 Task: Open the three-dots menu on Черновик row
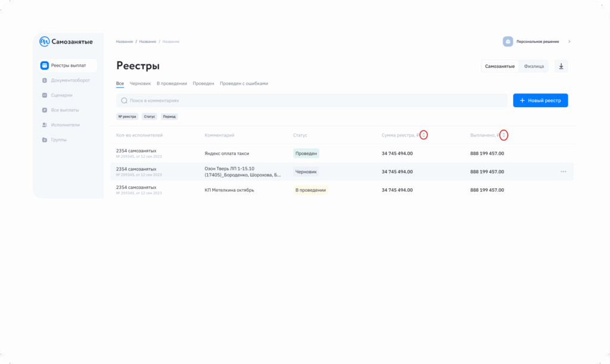coord(563,172)
